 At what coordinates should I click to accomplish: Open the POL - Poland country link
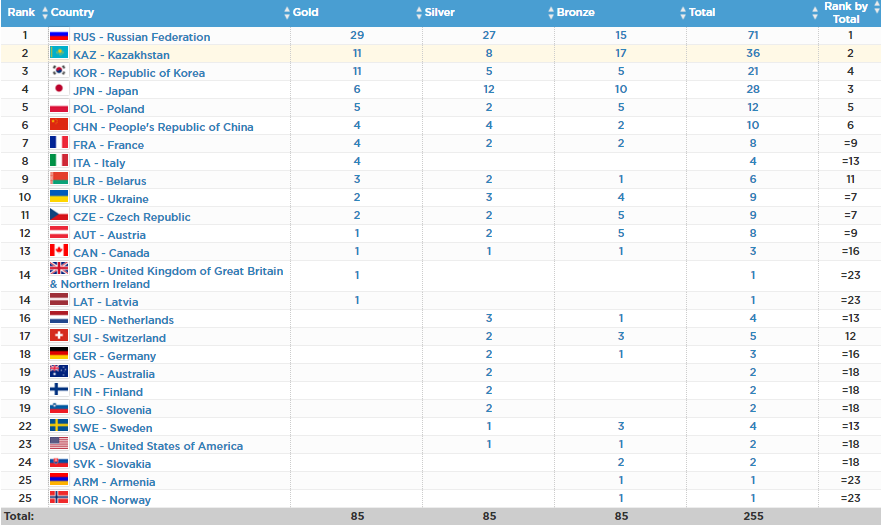[108, 109]
